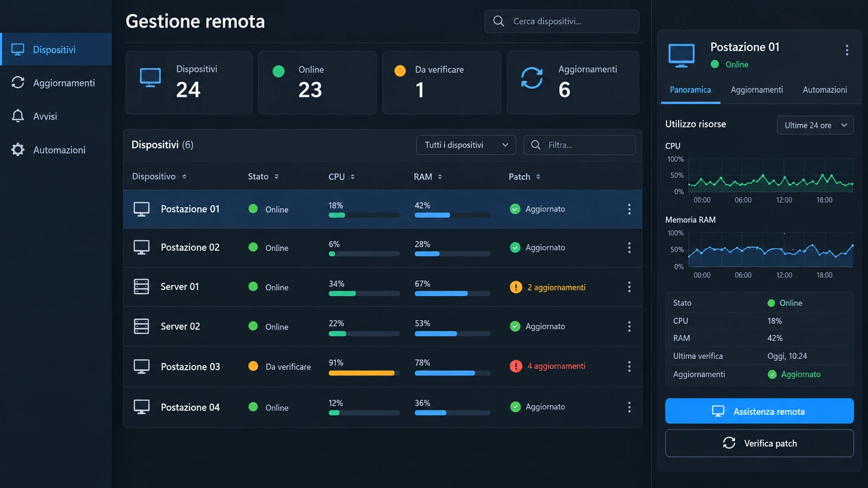This screenshot has width=868, height=488.
Task: Open the three-dot menu for the Server 01 row
Action: [x=629, y=287]
